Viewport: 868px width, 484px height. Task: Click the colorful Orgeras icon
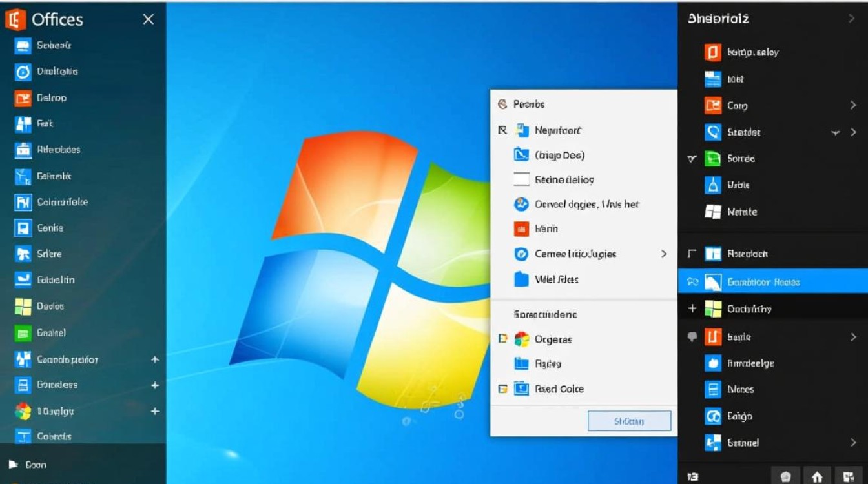click(x=521, y=339)
